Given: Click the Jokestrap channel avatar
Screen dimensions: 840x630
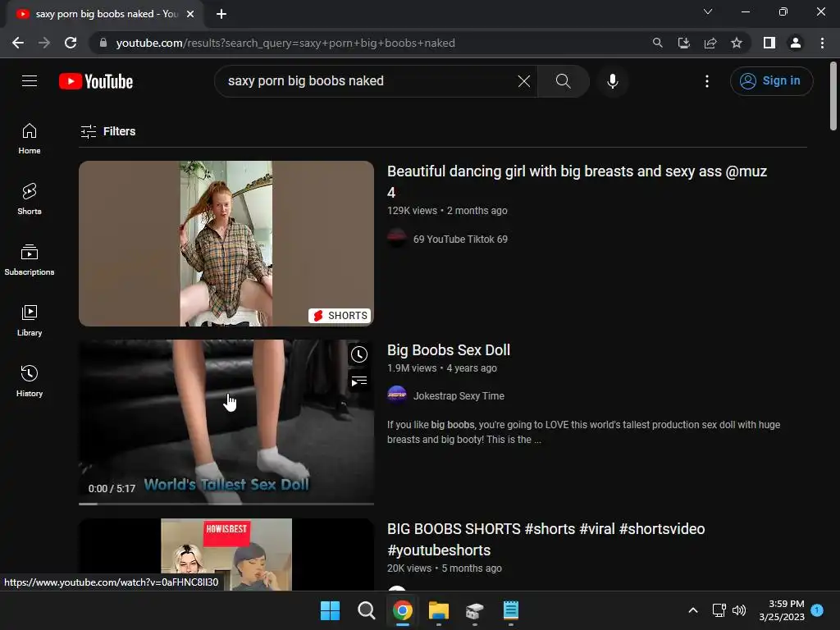Looking at the screenshot, I should pos(397,395).
